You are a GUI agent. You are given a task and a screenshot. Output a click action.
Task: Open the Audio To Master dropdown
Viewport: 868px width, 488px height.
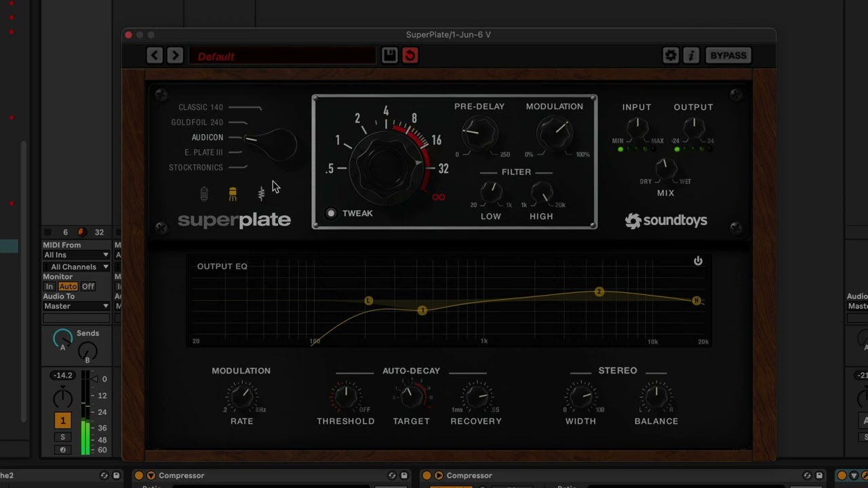tap(76, 306)
